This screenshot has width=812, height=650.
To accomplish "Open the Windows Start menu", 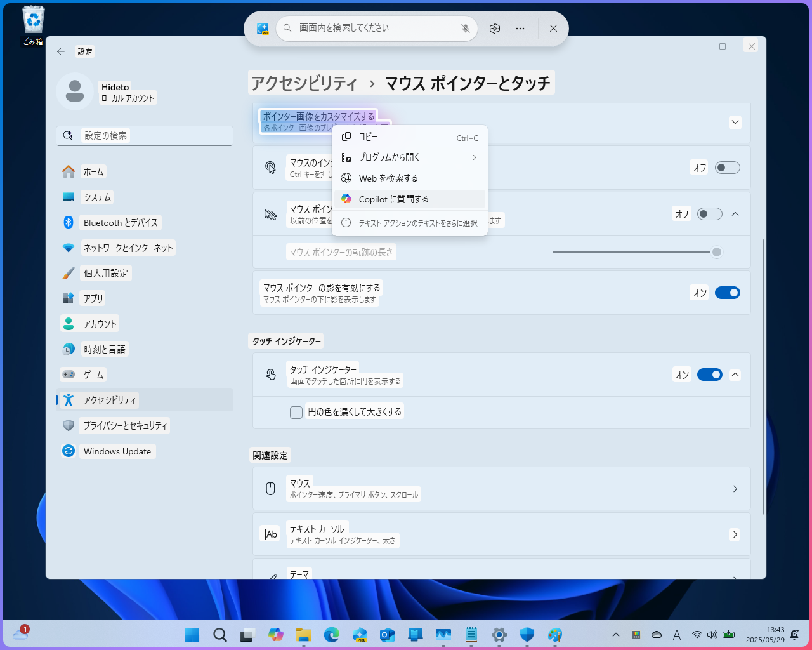I will (192, 635).
